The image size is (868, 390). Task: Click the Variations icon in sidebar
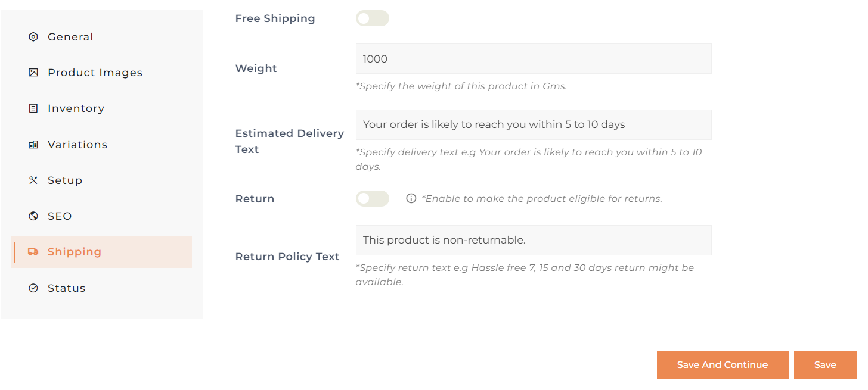[x=33, y=145]
